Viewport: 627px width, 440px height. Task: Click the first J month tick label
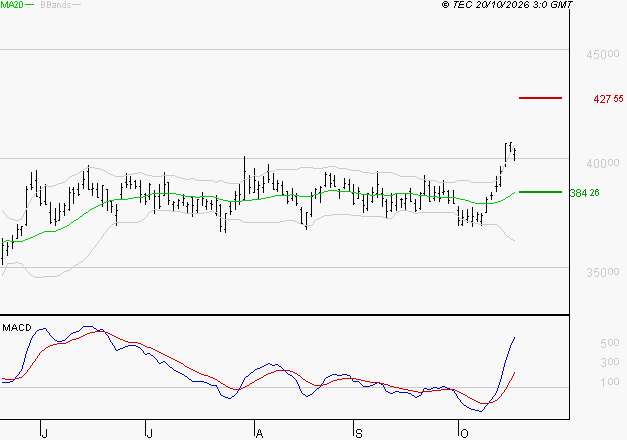pos(44,434)
